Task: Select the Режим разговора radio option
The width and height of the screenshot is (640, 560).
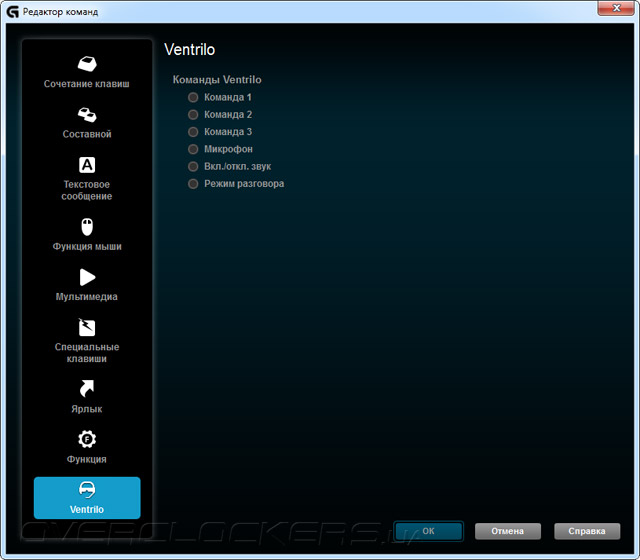Action: click(193, 184)
